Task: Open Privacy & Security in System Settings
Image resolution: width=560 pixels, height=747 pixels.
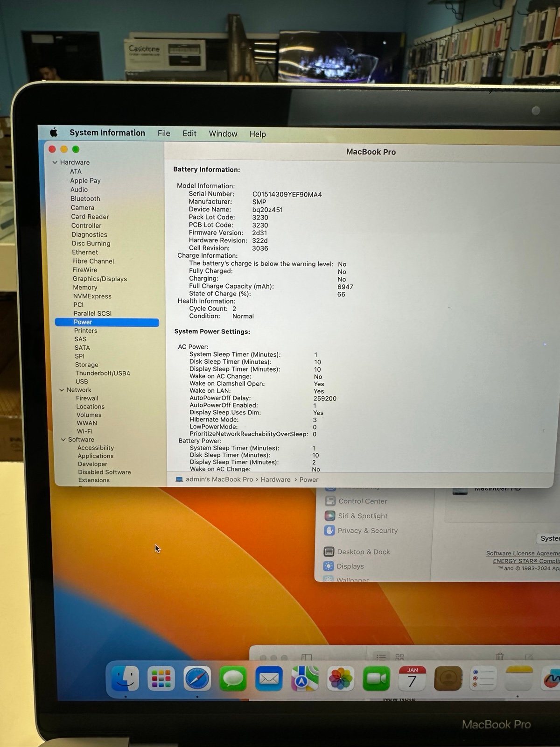Action: pyautogui.click(x=361, y=530)
